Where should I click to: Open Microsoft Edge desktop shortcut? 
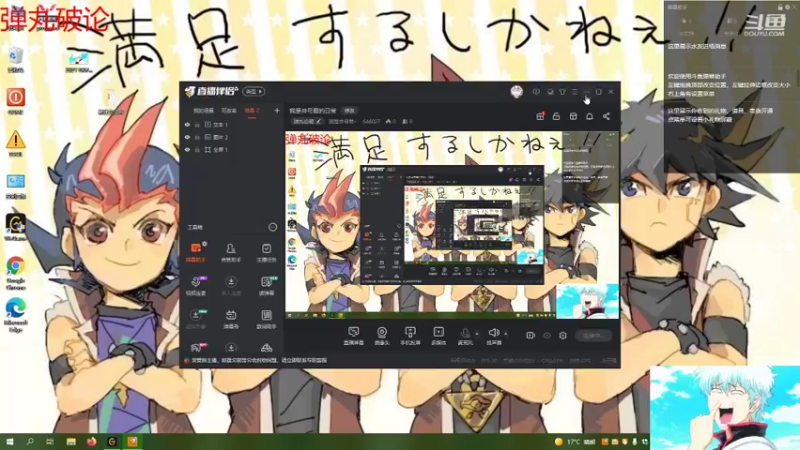coord(16,315)
